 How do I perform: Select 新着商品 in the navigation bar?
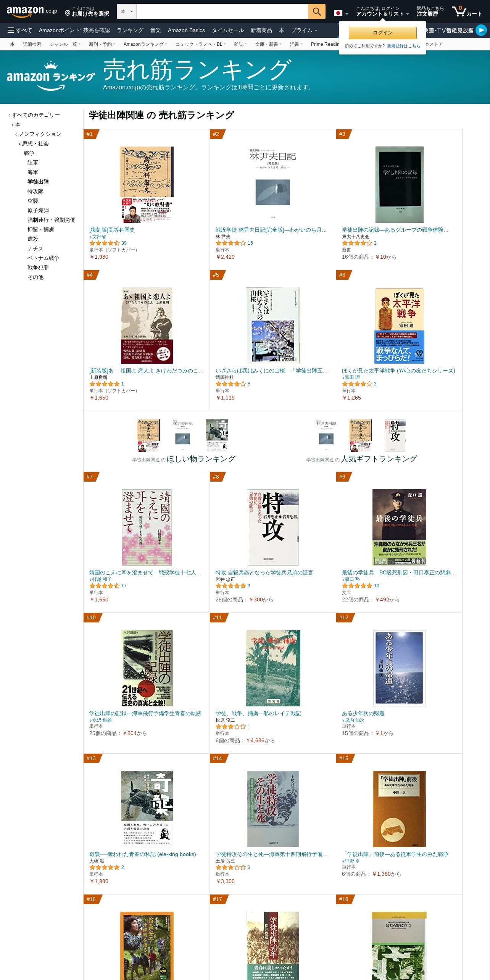pyautogui.click(x=261, y=30)
